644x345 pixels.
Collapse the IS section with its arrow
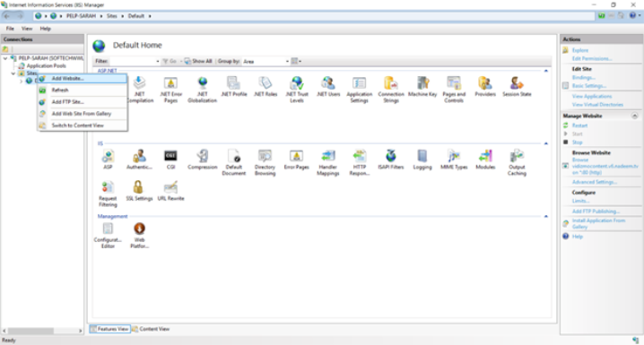(x=546, y=143)
